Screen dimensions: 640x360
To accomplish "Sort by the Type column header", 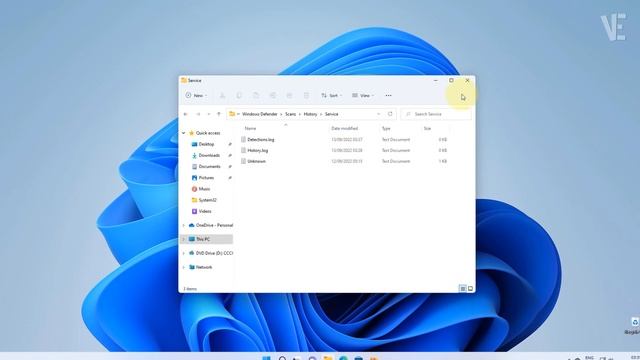I will (386, 129).
